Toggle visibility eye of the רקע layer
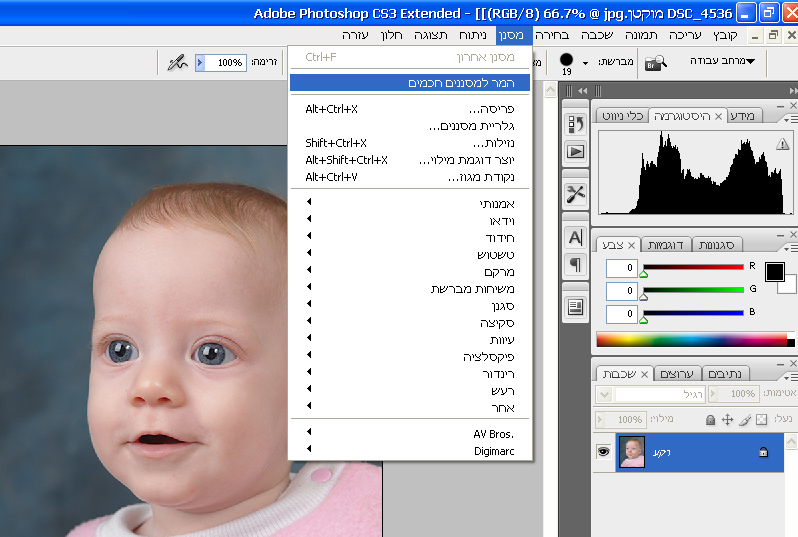 tap(603, 452)
